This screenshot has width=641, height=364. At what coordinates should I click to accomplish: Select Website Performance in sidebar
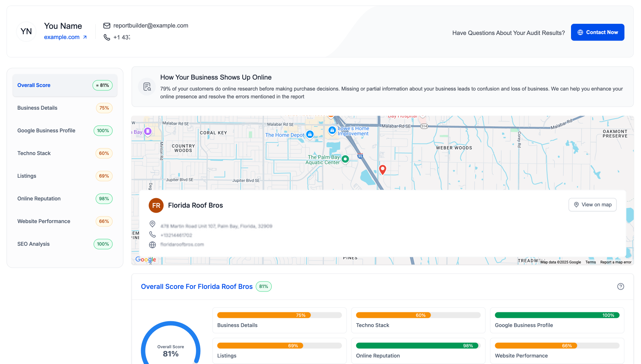pos(65,221)
